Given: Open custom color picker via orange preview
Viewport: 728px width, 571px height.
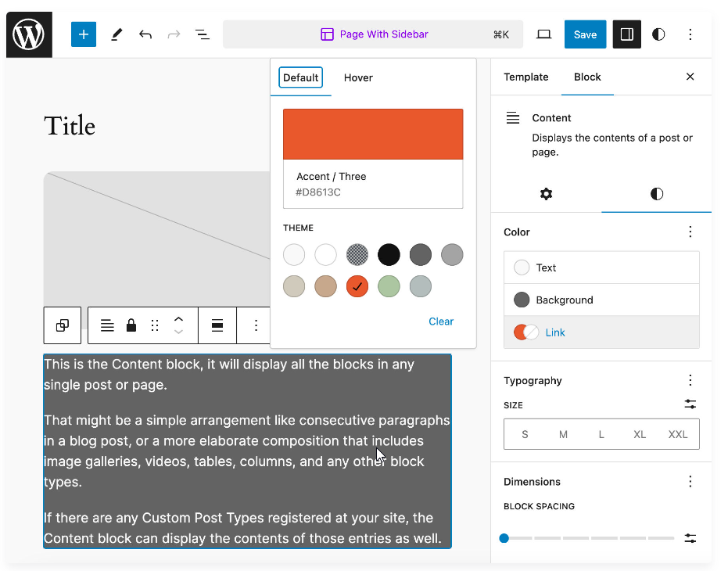Looking at the screenshot, I should (x=373, y=135).
